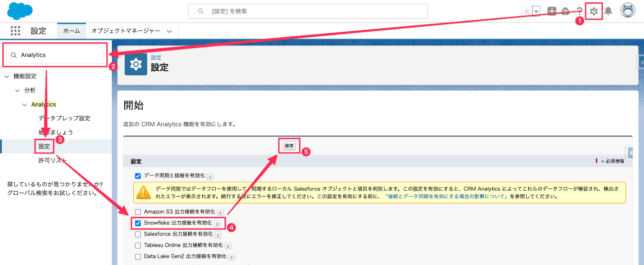Enable Data Lake Gen2 出力接続を有効化 checkbox
644x265 pixels.
point(138,257)
